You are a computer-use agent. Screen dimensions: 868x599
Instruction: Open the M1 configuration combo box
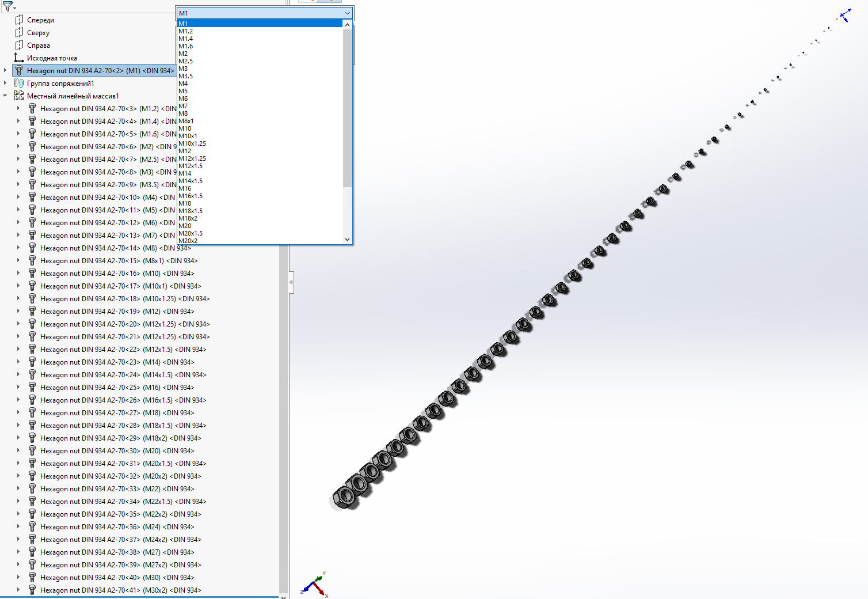click(x=265, y=13)
